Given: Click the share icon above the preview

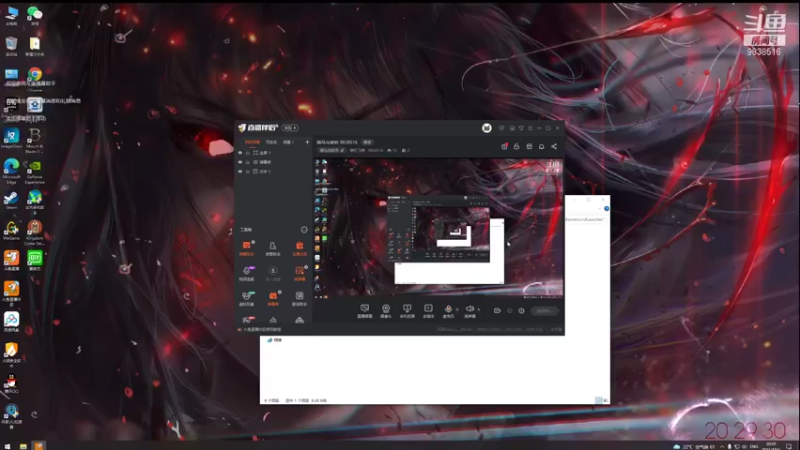Looking at the screenshot, I should point(554,146).
